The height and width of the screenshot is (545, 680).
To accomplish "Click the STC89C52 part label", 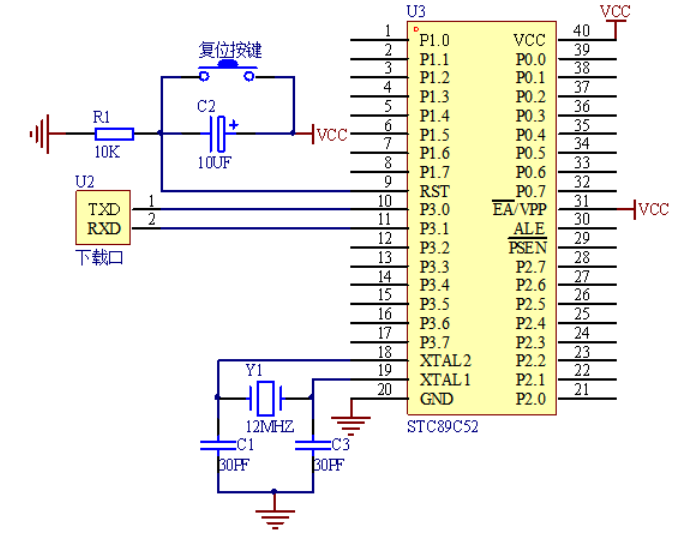I will coord(442,427).
